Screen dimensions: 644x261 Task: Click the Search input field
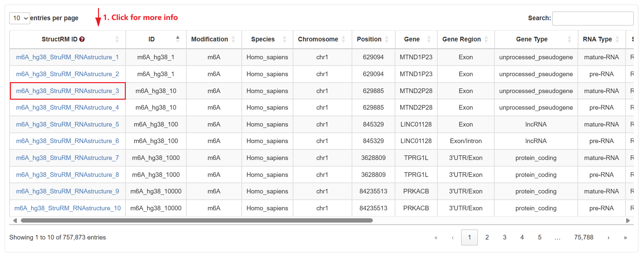pos(593,18)
